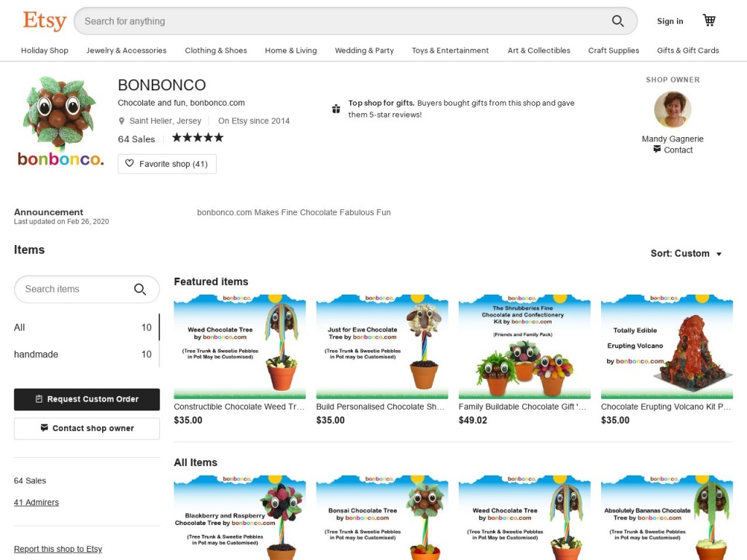
Task: Click the shop items search magnifier icon
Action: pos(140,289)
